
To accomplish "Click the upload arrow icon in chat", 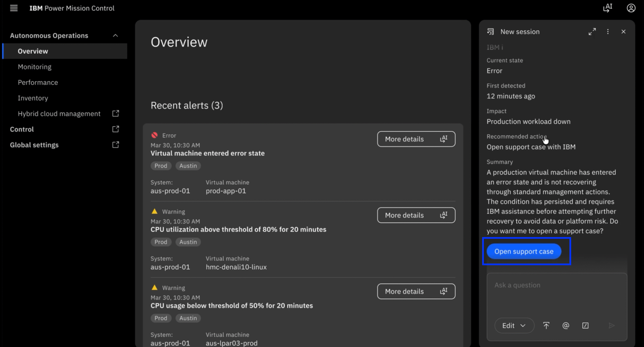I will click(546, 326).
